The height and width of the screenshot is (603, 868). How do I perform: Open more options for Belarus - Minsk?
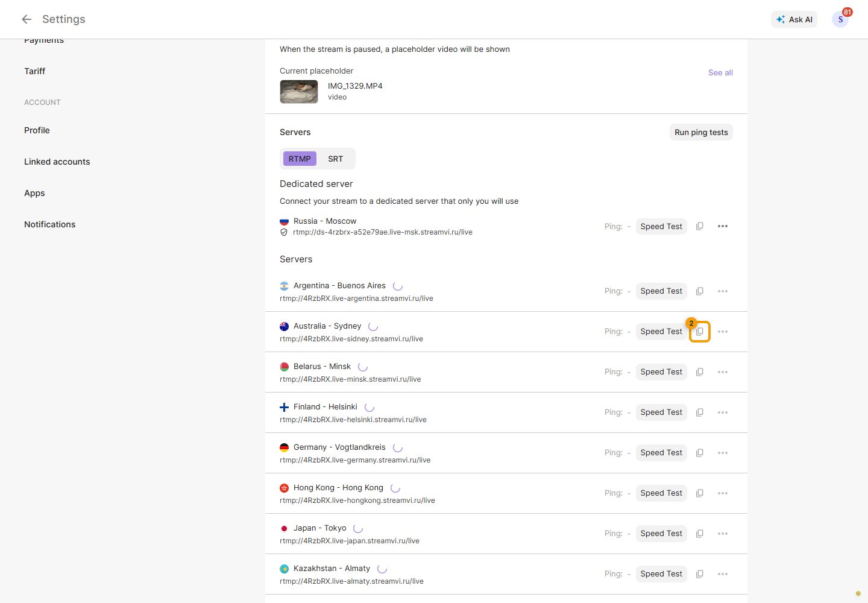pos(723,372)
